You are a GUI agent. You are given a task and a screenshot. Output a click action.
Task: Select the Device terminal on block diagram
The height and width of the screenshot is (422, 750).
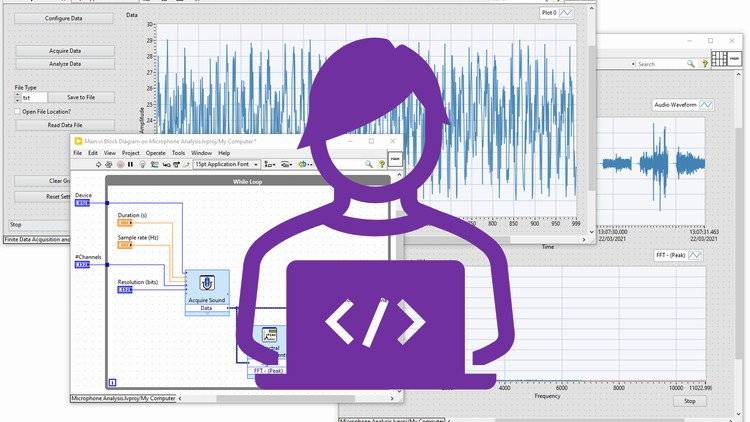[82, 203]
